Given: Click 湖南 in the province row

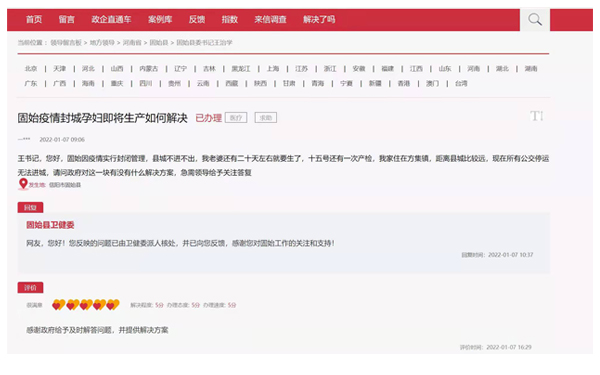Looking at the screenshot, I should point(531,68).
